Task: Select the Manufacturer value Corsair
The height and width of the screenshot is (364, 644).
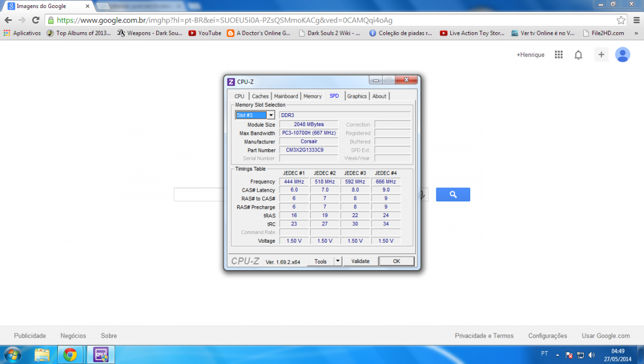Action: point(309,142)
